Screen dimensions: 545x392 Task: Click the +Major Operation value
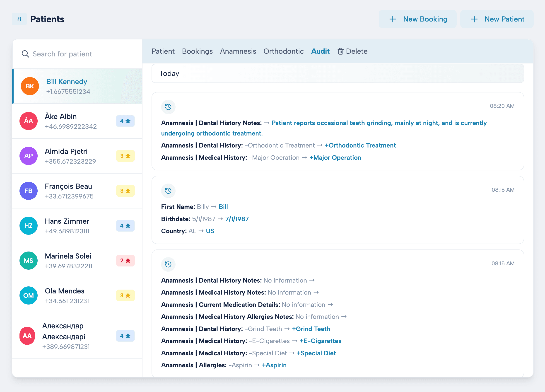point(335,158)
